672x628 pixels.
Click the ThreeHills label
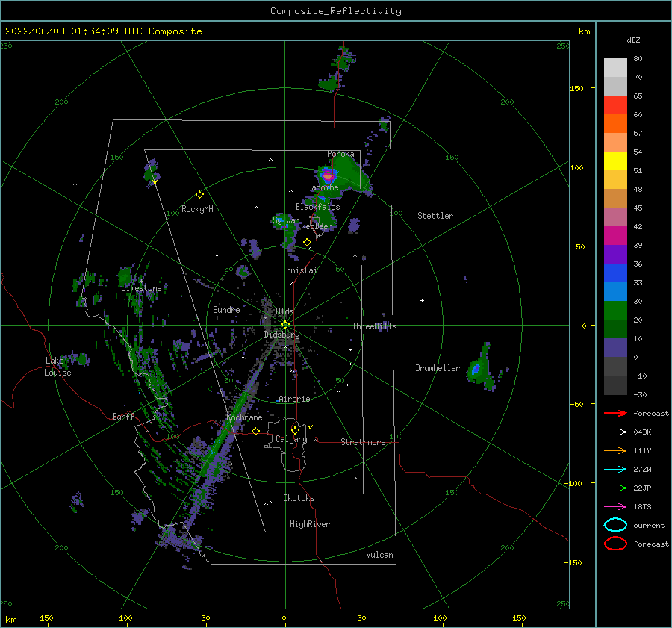pyautogui.click(x=375, y=326)
